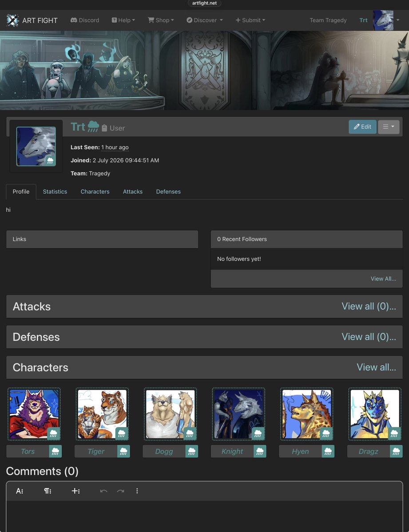The image size is (409, 532).
Task: Click the team cloud icon beside Knight name
Action: [260, 452]
